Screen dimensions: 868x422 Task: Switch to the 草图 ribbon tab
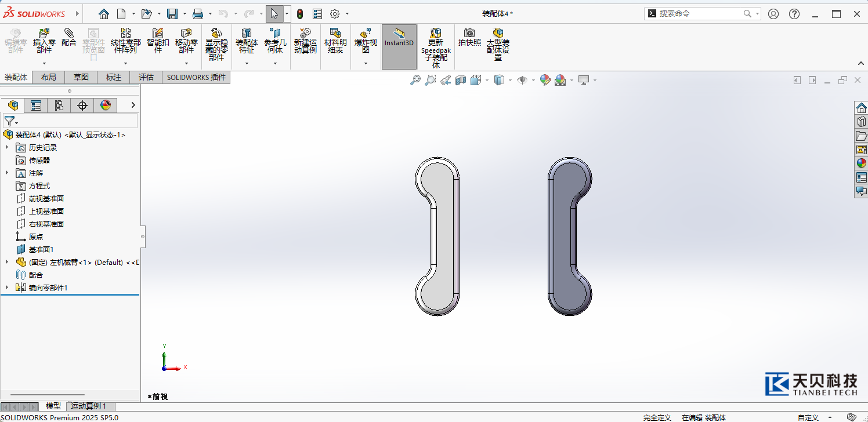(81, 77)
